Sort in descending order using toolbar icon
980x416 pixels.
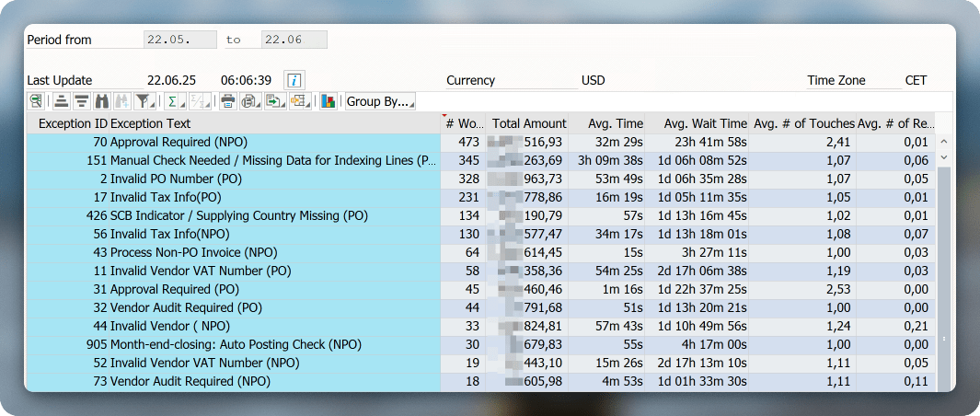click(x=82, y=101)
